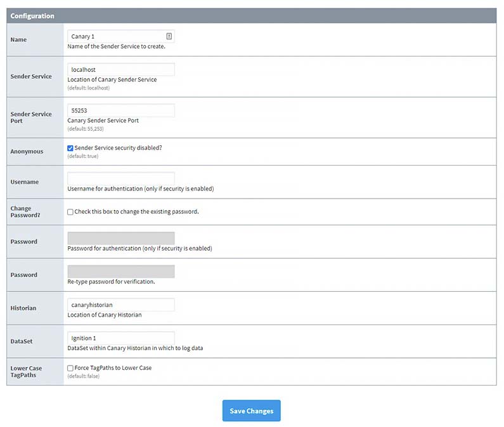
Task: Click 'Check this box to change the existing password' text
Action: (x=136, y=212)
